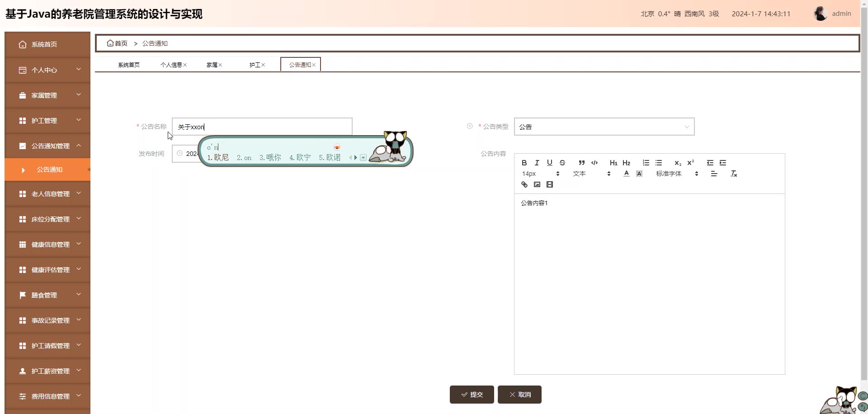868x414 pixels.
Task: Expand the 费用信息管理 sidebar menu
Action: [47, 396]
